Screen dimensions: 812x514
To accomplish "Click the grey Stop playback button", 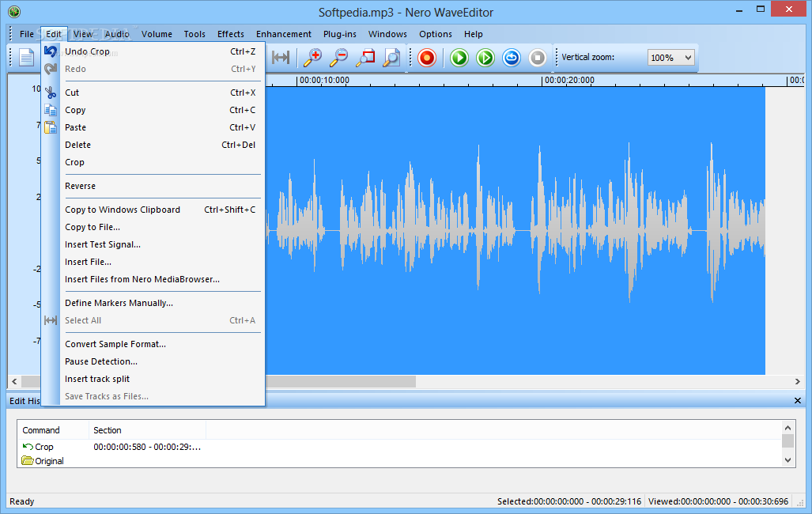I will (x=538, y=58).
